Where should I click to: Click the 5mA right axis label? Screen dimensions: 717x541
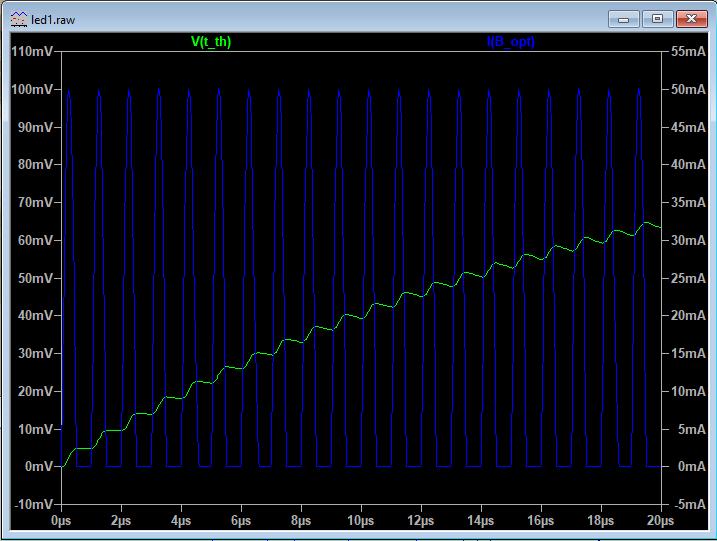click(x=692, y=429)
